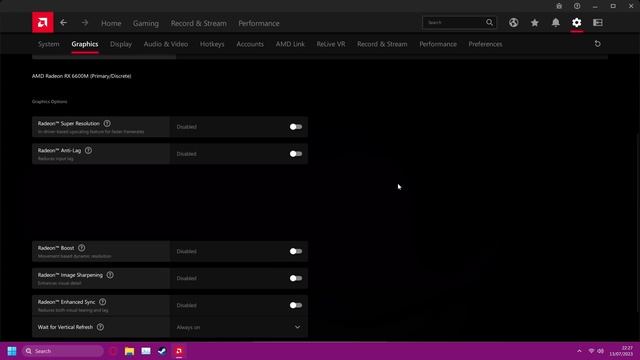Switch to ReLive VR tab
This screenshot has width=640, height=360.
(x=331, y=44)
